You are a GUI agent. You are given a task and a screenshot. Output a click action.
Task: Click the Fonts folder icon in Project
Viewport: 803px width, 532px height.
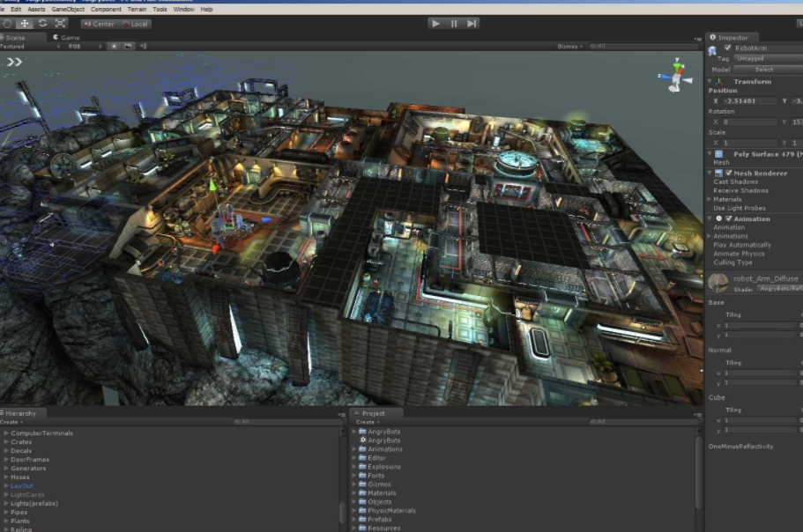tap(362, 476)
